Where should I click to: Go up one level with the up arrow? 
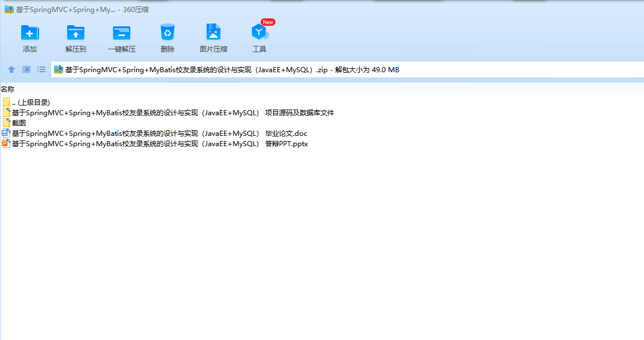pyautogui.click(x=11, y=69)
